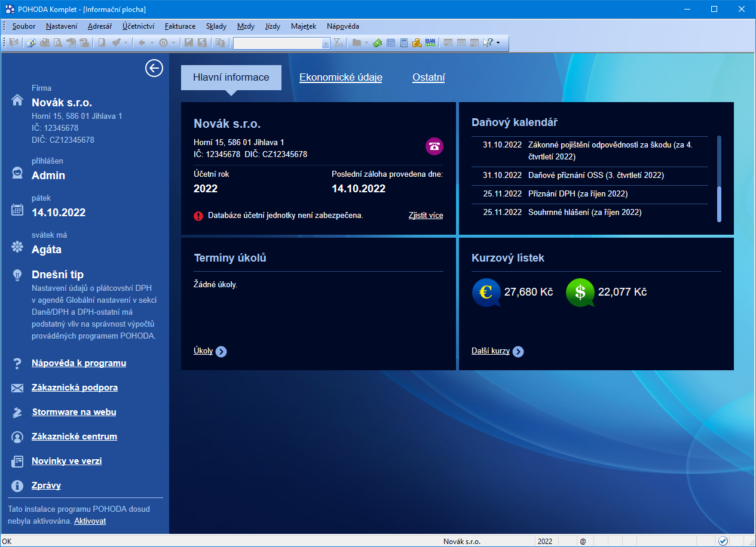756x547 pixels.
Task: Click the exit door toolbar icon
Action: coord(14,43)
